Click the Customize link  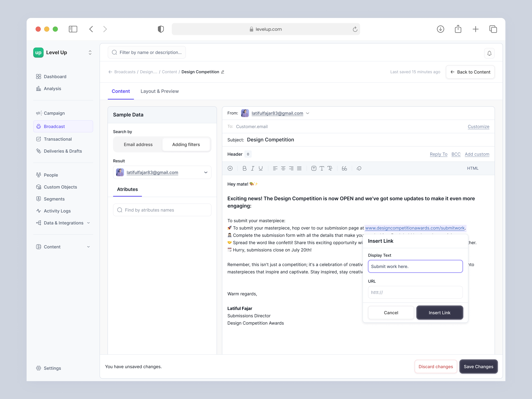478,127
